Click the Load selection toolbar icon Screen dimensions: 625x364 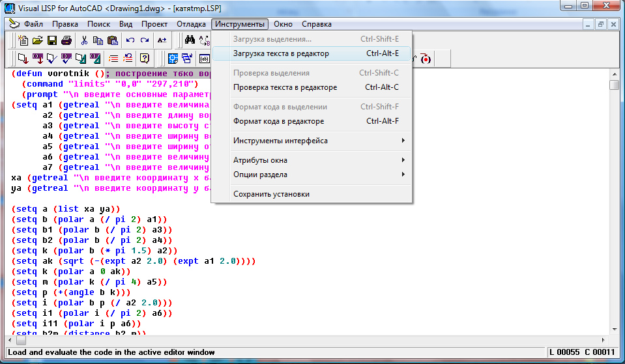click(x=37, y=59)
